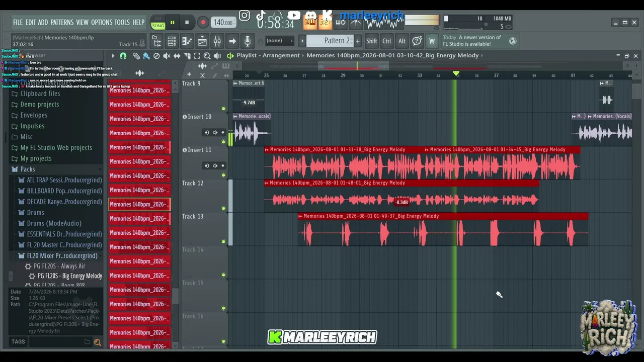Toggle mute LED on Track 13

tap(223, 241)
